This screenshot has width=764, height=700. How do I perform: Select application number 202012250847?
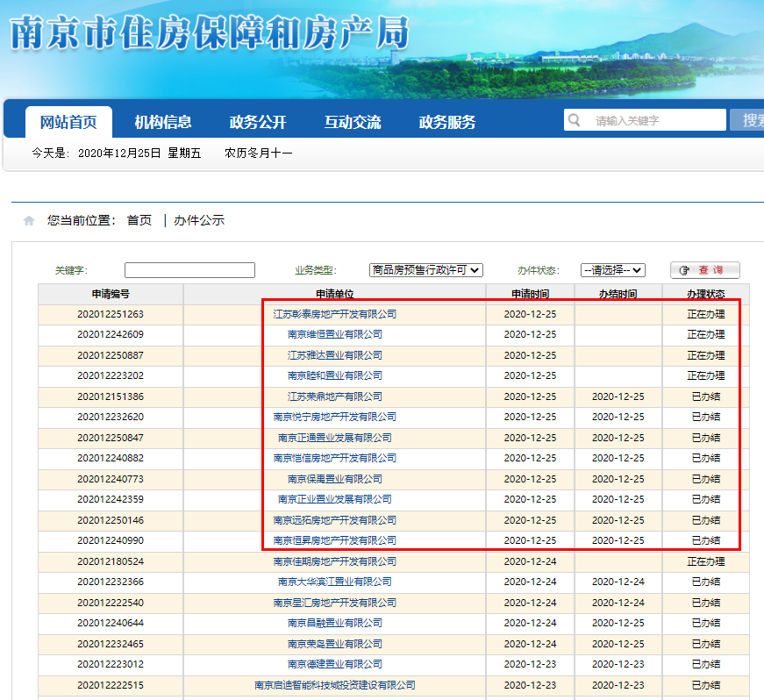111,438
